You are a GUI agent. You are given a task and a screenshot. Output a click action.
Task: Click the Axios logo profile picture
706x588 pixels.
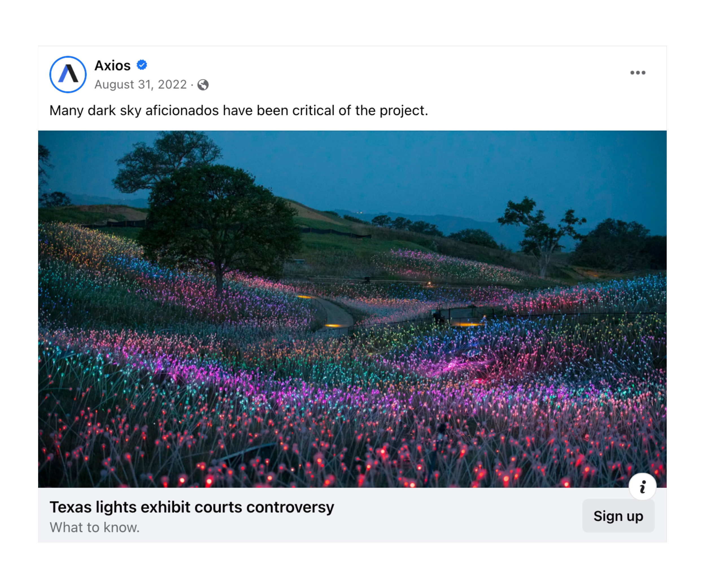(x=68, y=74)
